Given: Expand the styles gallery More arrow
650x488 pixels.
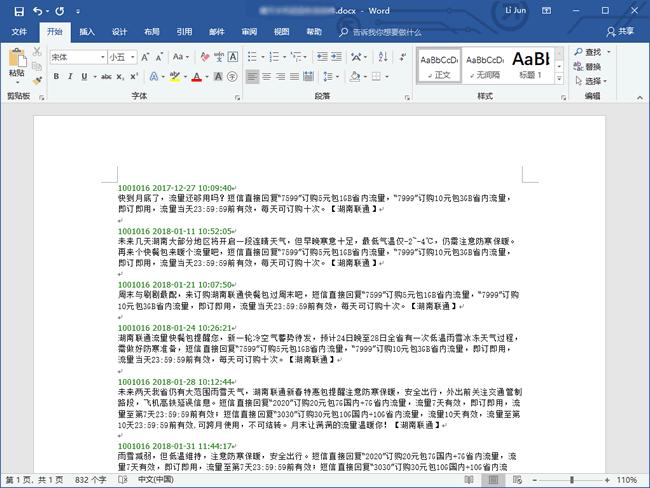Looking at the screenshot, I should pos(559,78).
